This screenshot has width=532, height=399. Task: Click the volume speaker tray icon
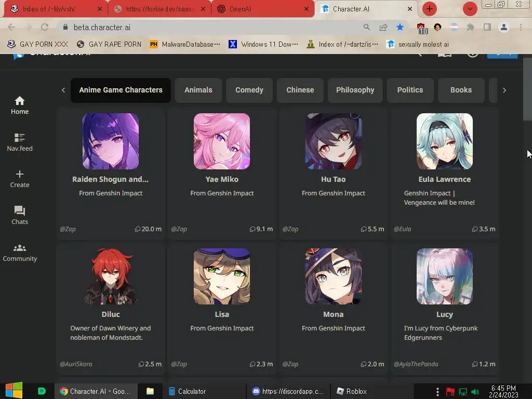[475, 392]
